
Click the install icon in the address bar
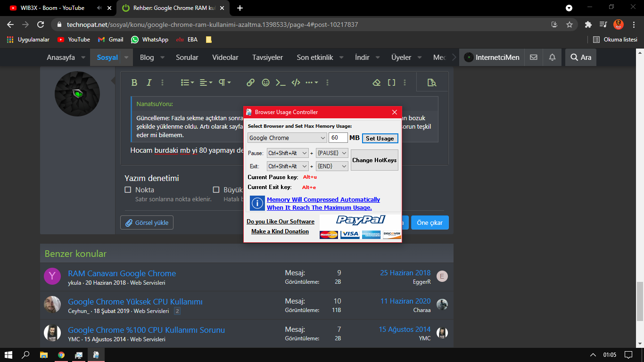(554, 25)
